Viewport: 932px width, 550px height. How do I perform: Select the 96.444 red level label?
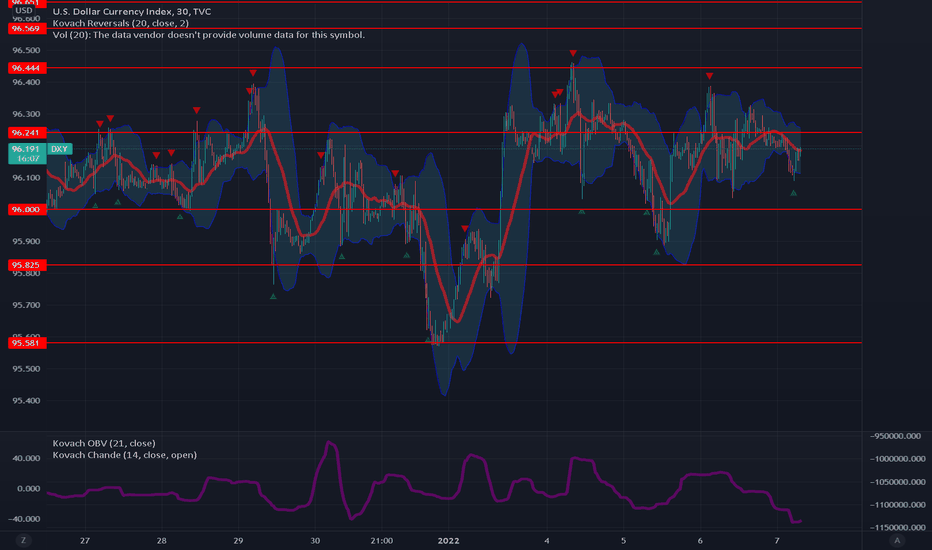coord(27,68)
